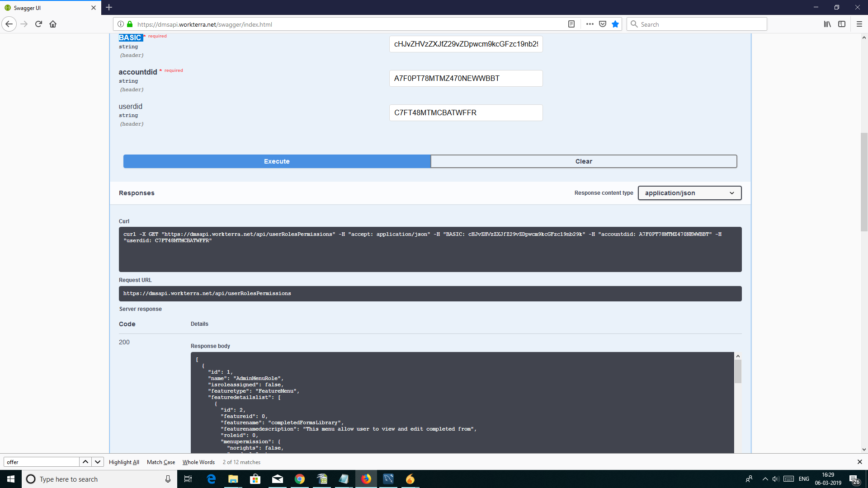The height and width of the screenshot is (488, 868).
Task: Click the accountdid parameter label
Action: pyautogui.click(x=138, y=72)
